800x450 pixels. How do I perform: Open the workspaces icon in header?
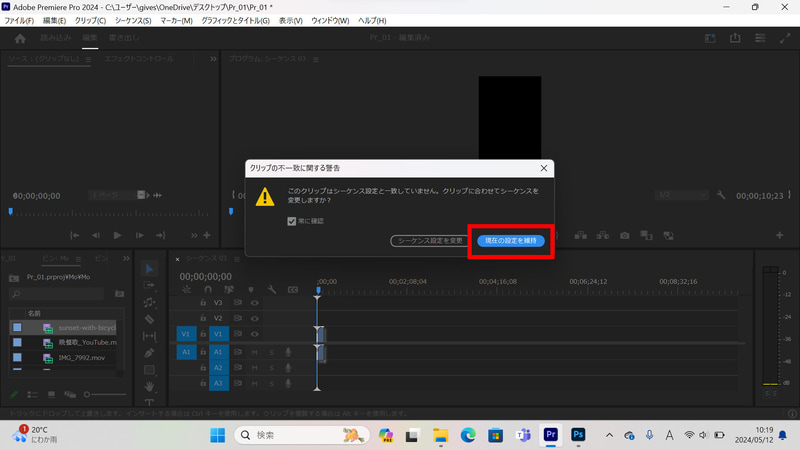click(x=710, y=38)
